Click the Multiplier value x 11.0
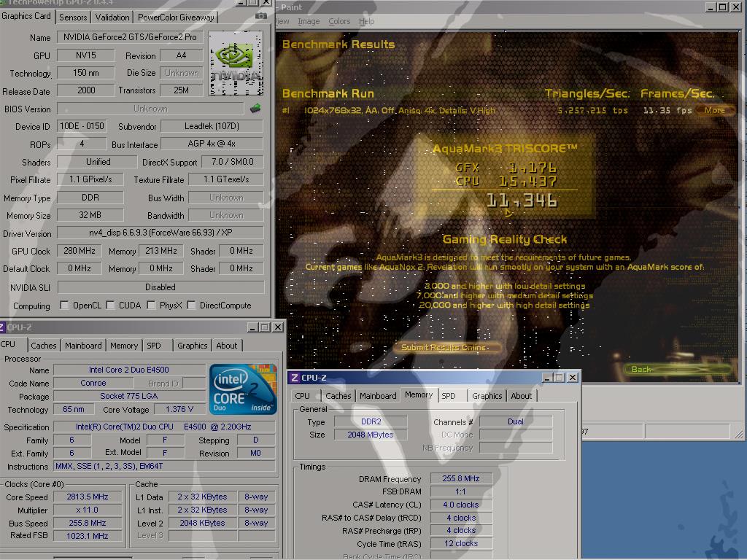 point(88,510)
